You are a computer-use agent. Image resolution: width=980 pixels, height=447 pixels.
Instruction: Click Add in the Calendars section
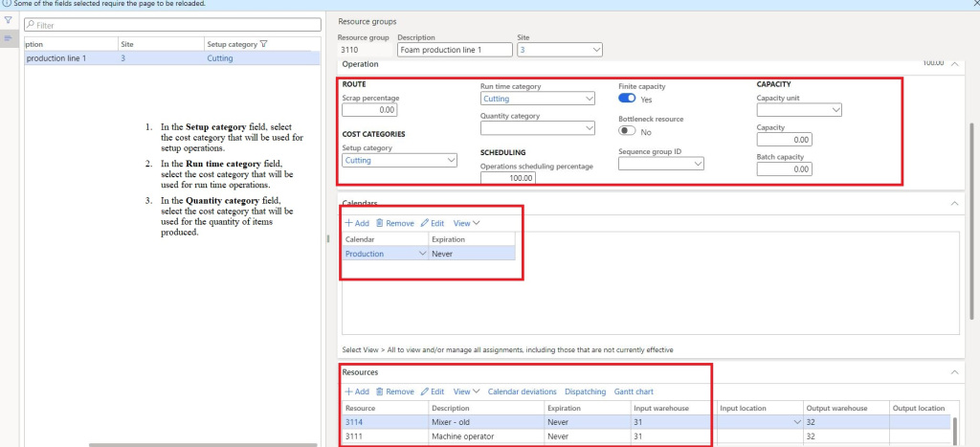click(357, 223)
